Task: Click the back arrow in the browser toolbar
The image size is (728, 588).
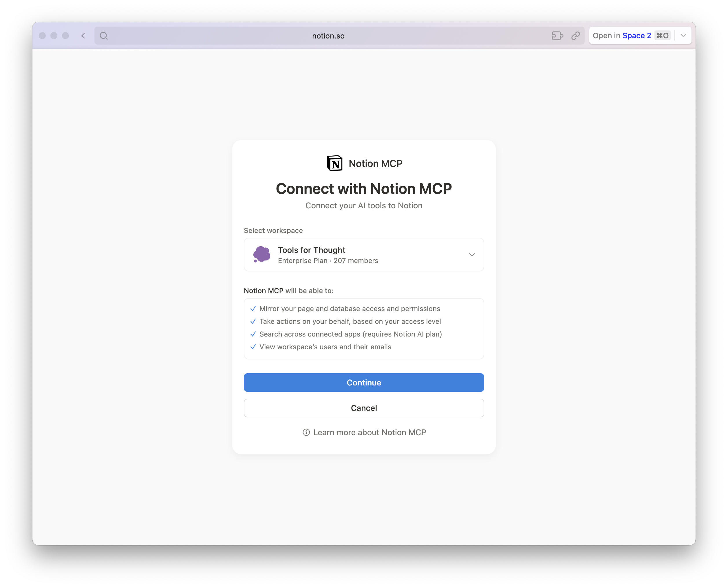Action: click(x=83, y=36)
